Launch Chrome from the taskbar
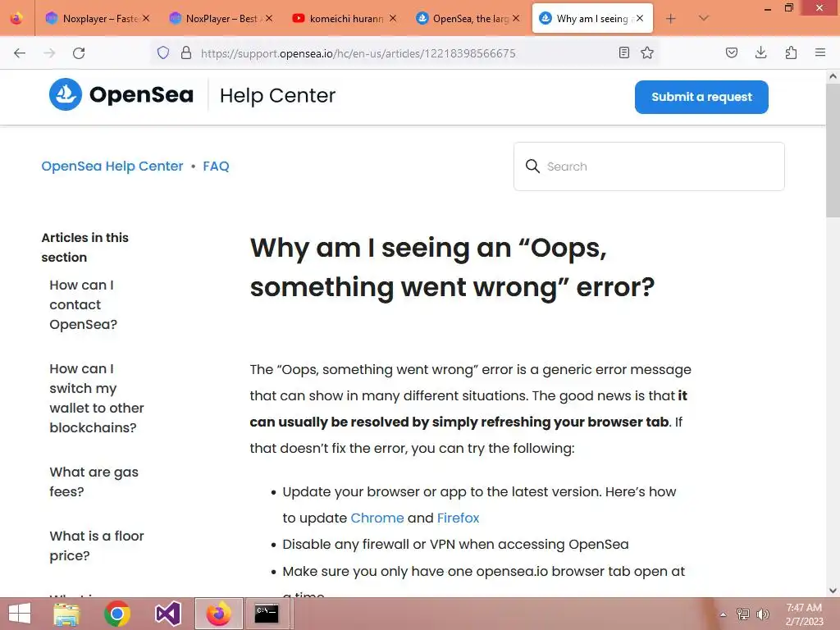 click(116, 614)
